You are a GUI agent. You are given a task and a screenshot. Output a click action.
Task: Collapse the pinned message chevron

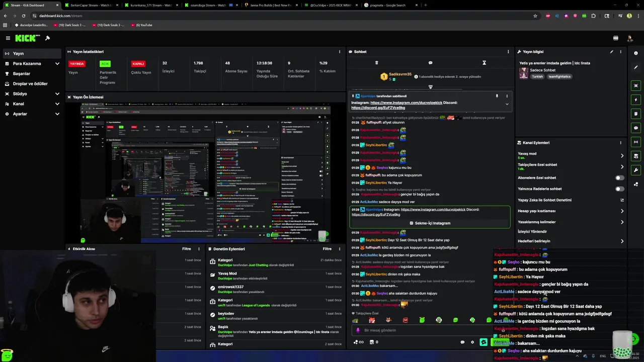[507, 104]
